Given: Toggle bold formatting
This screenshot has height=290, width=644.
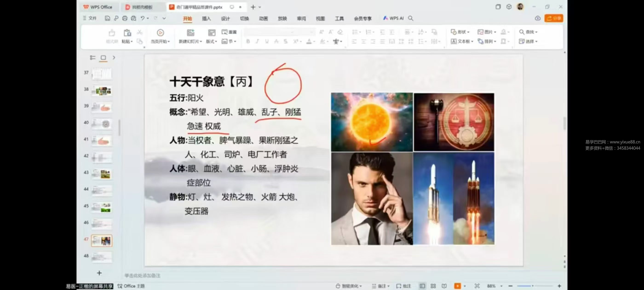Looking at the screenshot, I should pyautogui.click(x=248, y=41).
